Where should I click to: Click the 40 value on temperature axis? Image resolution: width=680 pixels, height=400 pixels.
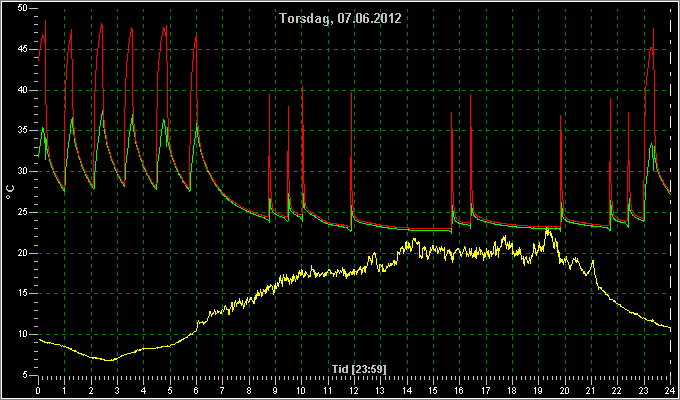click(x=22, y=90)
